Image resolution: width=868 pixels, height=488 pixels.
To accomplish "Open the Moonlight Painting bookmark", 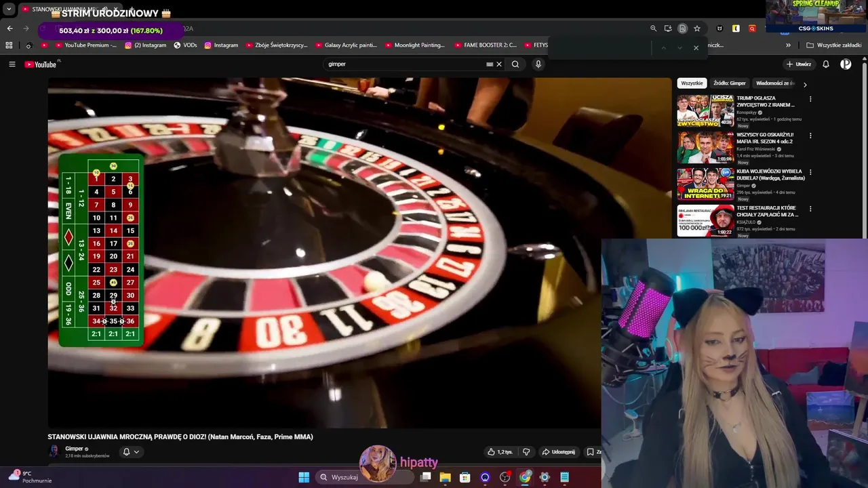I will pos(414,45).
